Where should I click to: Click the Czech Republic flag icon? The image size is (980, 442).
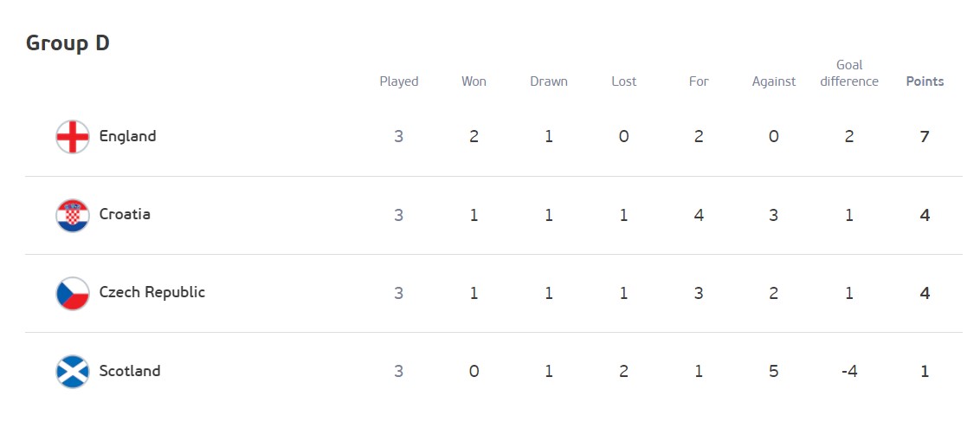pyautogui.click(x=73, y=293)
